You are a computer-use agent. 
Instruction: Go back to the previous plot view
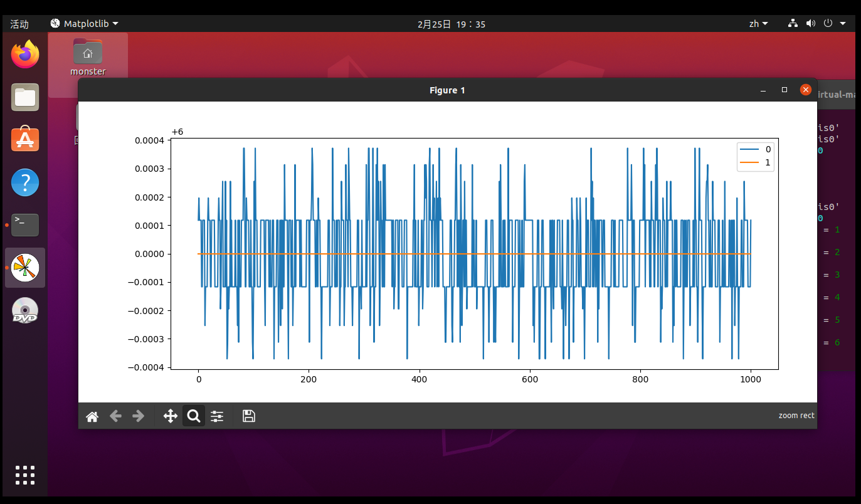point(115,416)
